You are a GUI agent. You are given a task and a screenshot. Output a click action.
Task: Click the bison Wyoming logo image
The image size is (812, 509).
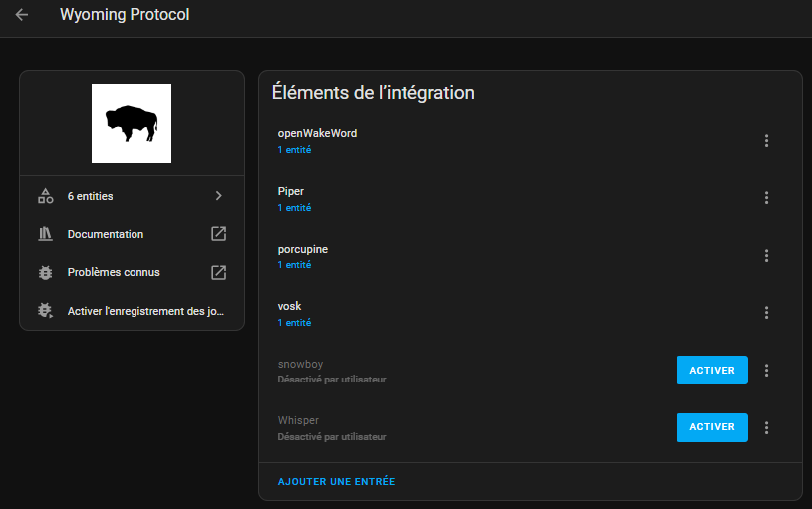tap(132, 124)
